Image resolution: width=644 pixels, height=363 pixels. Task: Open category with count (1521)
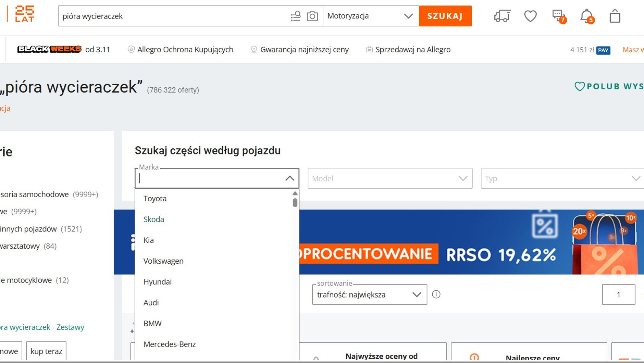41,229
